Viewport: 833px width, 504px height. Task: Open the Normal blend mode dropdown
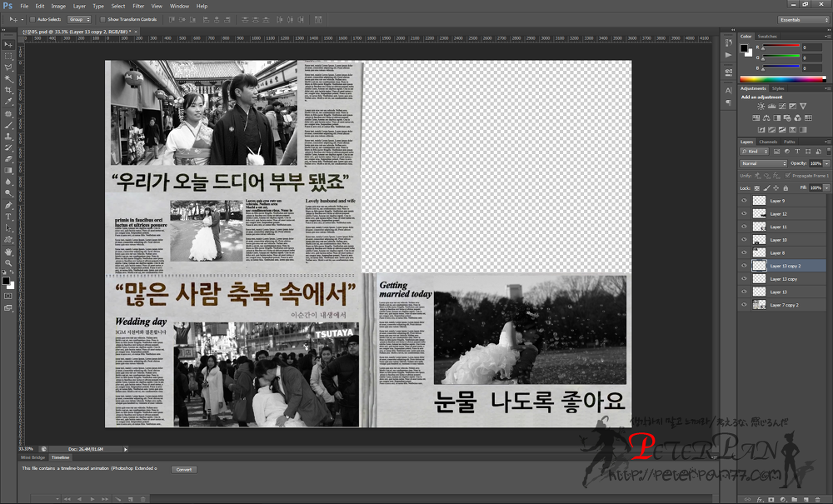click(x=763, y=163)
